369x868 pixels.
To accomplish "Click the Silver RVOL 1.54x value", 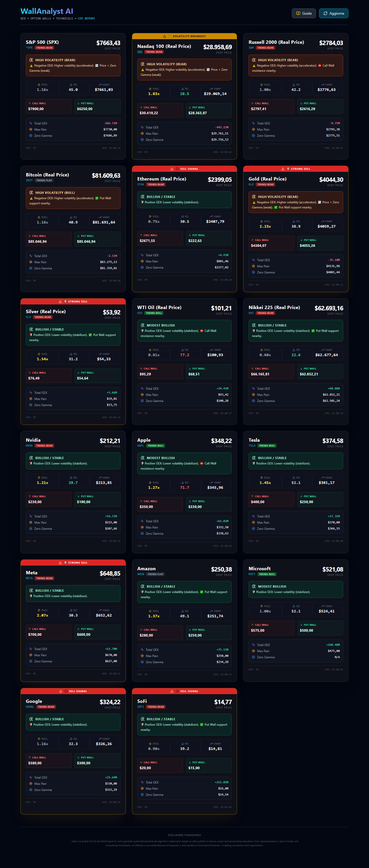I will tap(43, 359).
